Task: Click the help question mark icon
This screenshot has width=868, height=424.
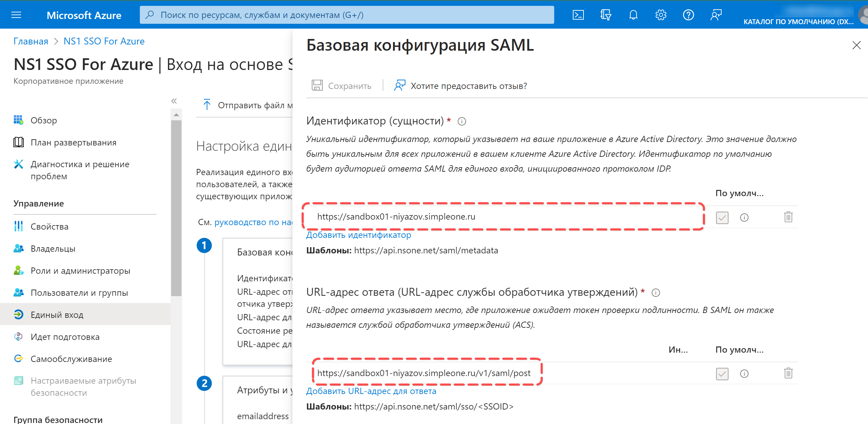Action: point(688,15)
